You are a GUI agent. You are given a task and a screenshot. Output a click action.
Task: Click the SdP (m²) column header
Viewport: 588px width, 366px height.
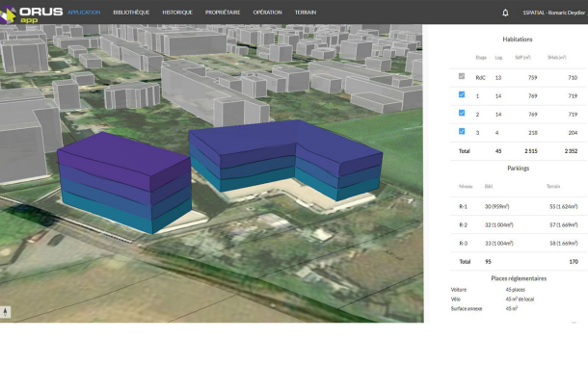tap(523, 58)
